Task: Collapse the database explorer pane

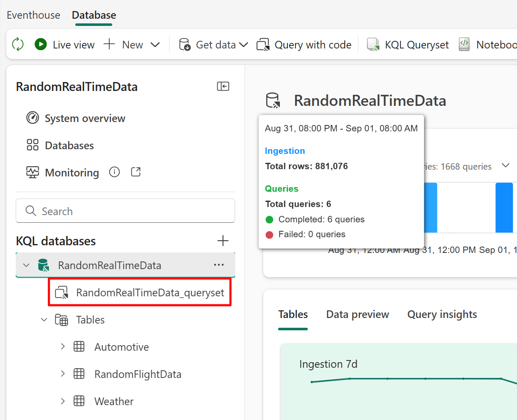Action: (x=223, y=86)
